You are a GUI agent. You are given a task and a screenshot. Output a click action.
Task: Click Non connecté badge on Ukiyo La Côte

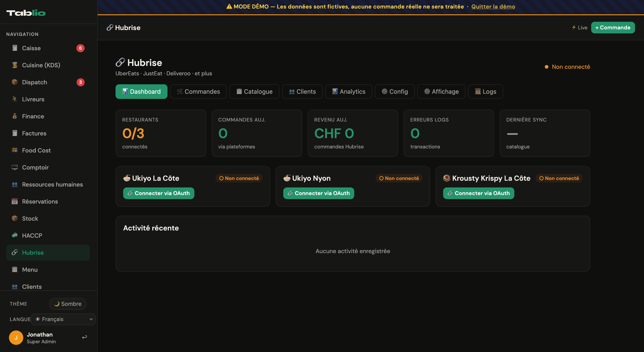pos(239,178)
